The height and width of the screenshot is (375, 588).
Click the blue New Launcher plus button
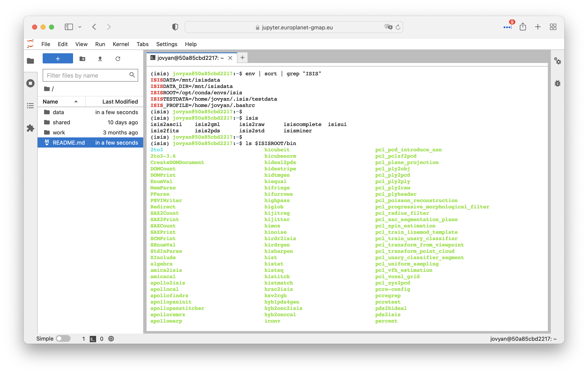click(x=58, y=59)
